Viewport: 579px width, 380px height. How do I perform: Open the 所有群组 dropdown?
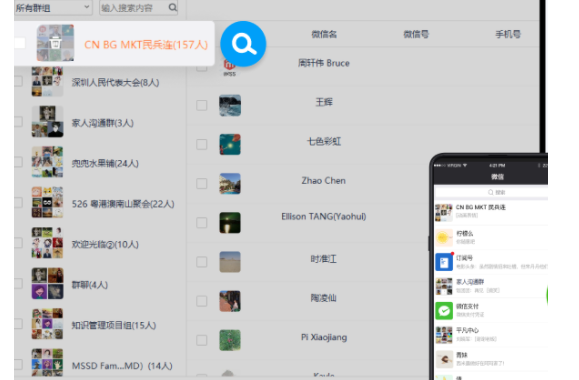pos(53,7)
